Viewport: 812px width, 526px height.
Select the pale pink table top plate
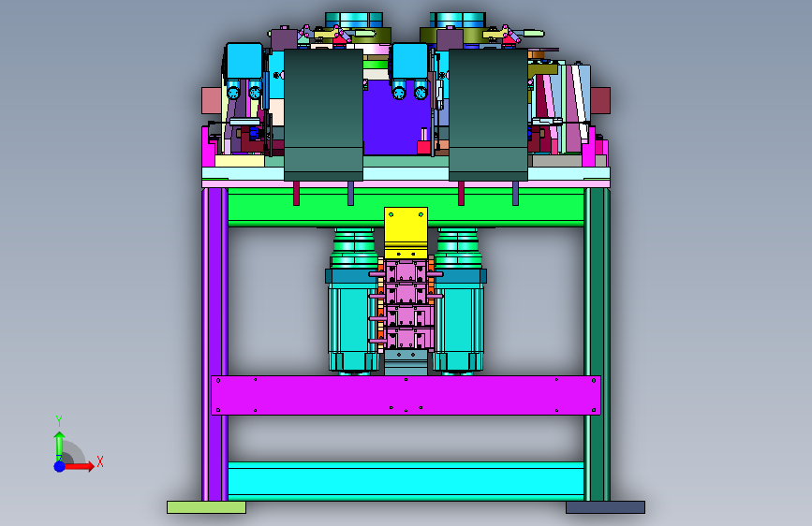[406, 183]
